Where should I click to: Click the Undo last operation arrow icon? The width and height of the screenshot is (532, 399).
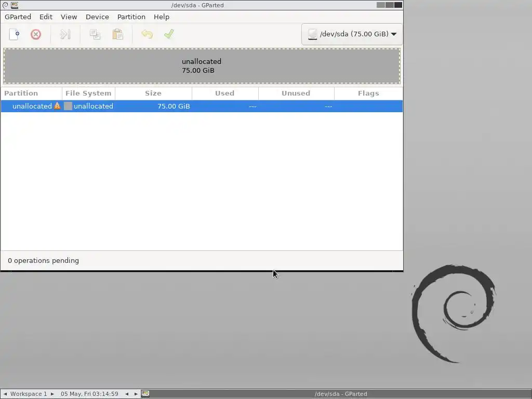147,34
